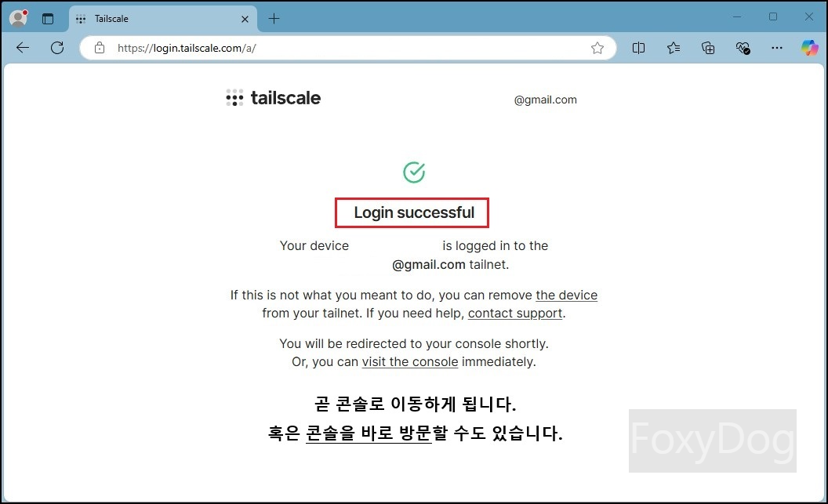The width and height of the screenshot is (828, 504).
Task: Close the Tailscale tab
Action: tap(245, 19)
